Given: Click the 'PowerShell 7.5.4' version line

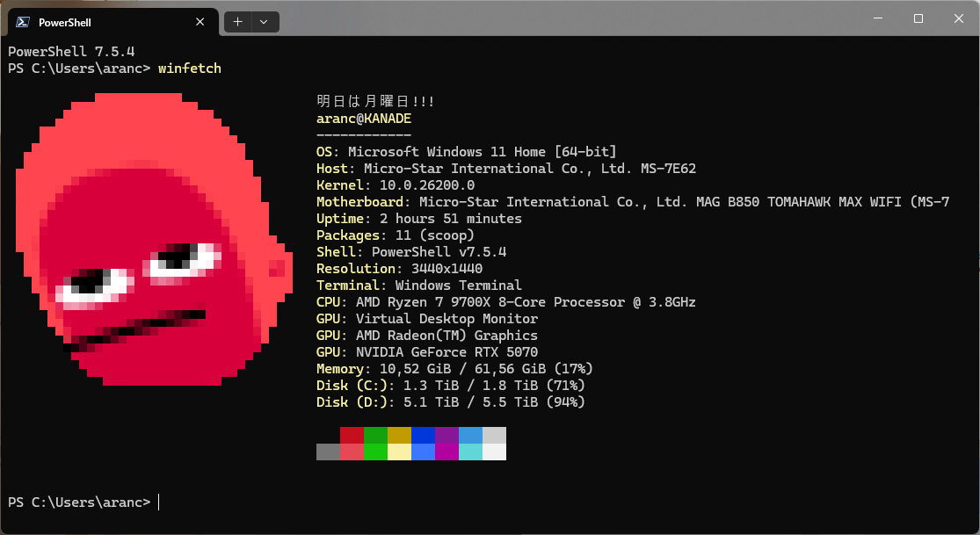Looking at the screenshot, I should pos(71,51).
